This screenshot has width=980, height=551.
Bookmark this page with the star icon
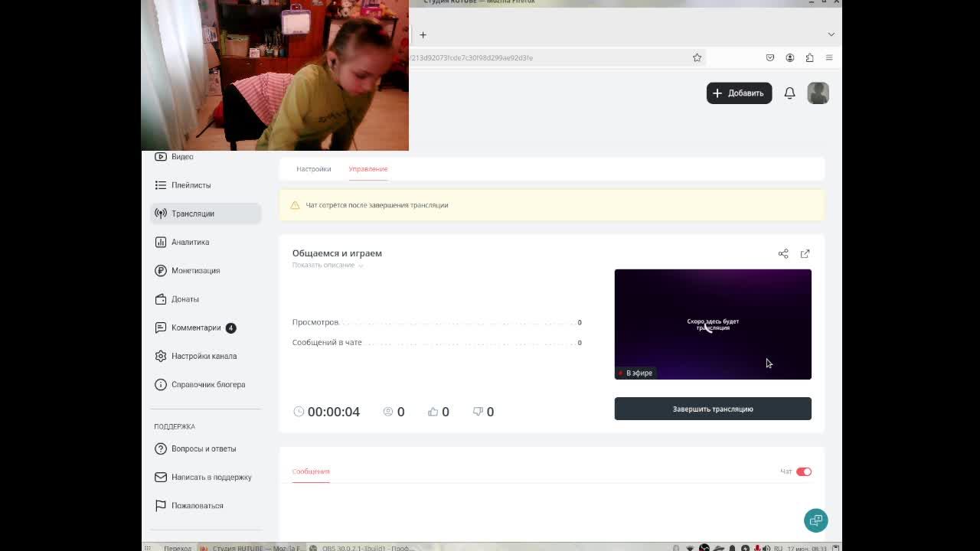(697, 57)
